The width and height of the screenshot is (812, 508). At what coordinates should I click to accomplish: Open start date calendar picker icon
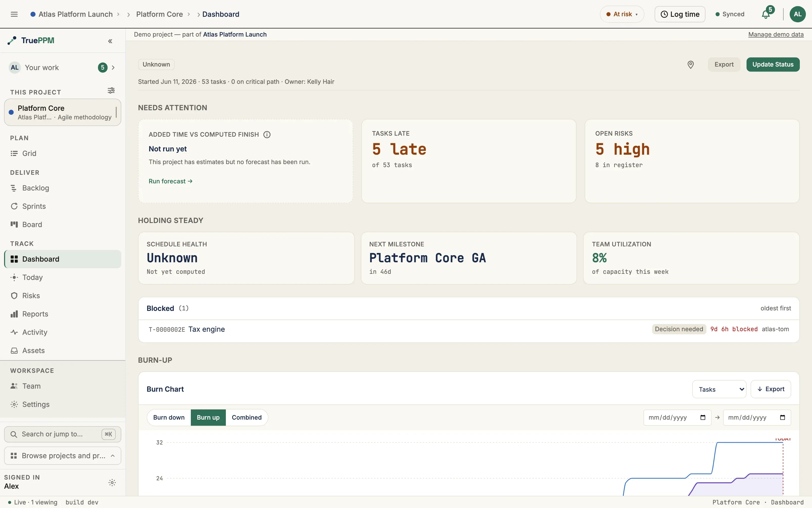703,417
